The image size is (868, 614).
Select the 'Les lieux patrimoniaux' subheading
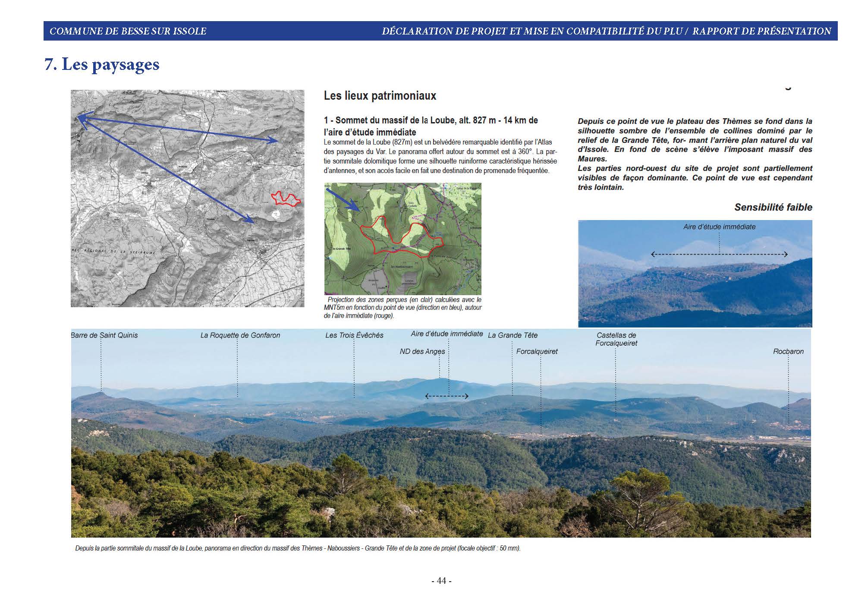tap(380, 96)
